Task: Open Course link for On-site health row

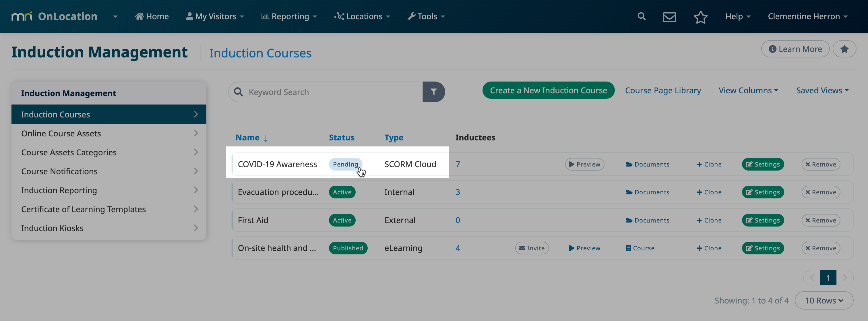Action: (x=640, y=248)
